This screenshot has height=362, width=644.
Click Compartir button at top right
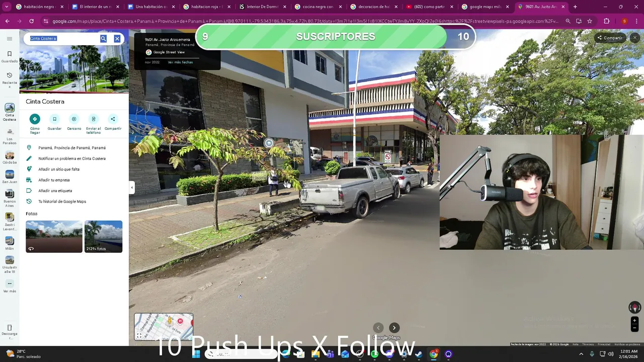tap(610, 38)
